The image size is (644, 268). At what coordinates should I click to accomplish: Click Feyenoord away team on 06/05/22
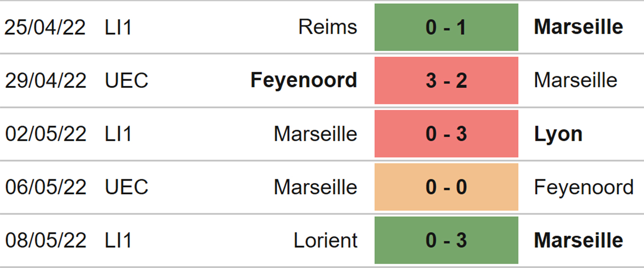pyautogui.click(x=584, y=187)
